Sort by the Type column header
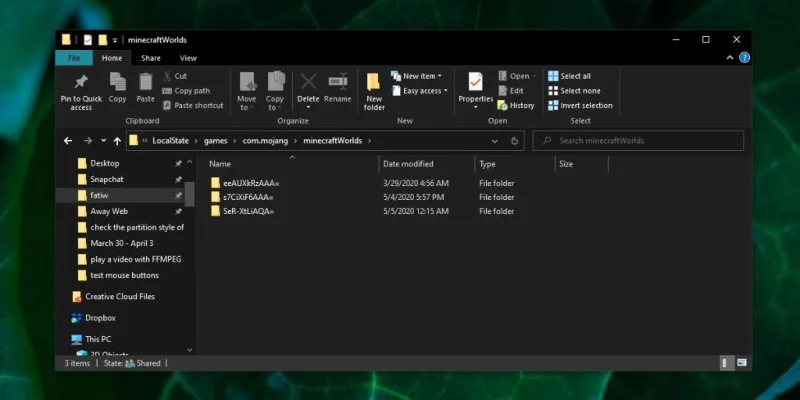This screenshot has width=800, height=400. [515, 164]
